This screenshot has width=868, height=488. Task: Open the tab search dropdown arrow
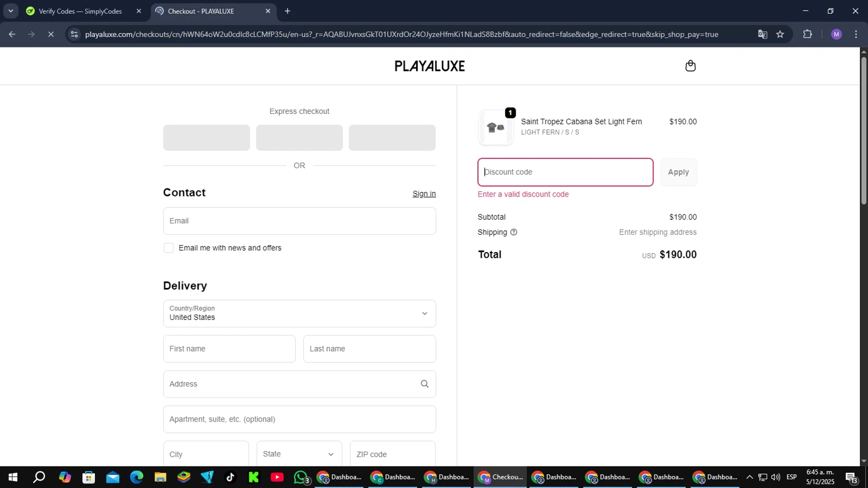10,11
